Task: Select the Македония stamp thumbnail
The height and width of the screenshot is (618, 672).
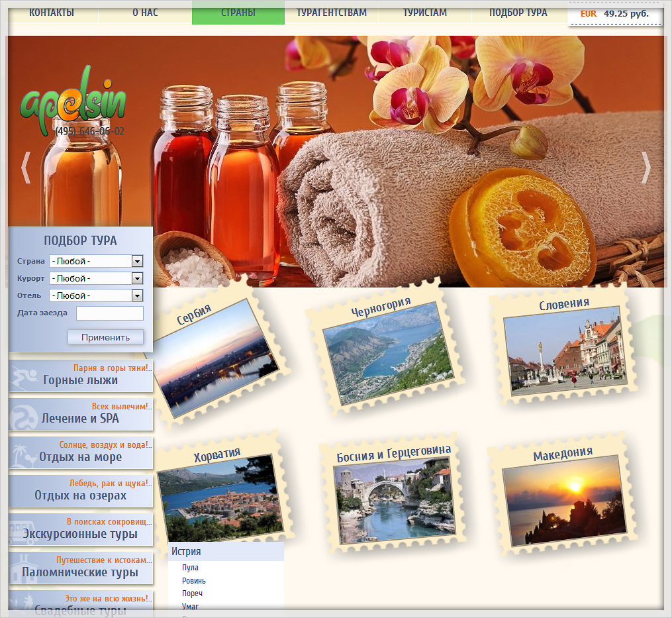Action: click(x=564, y=497)
